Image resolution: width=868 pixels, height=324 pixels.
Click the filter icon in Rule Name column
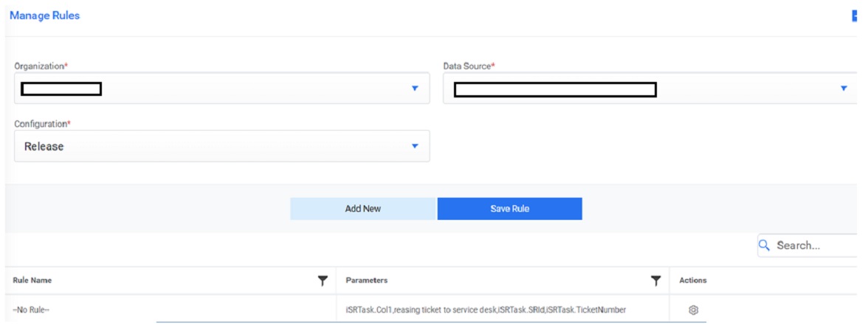[322, 280]
